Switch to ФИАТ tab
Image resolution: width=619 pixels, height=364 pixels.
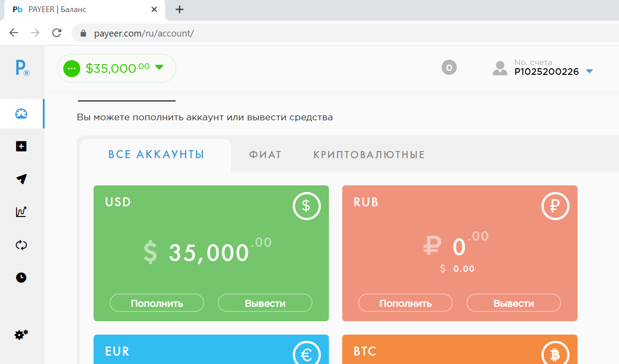point(265,155)
